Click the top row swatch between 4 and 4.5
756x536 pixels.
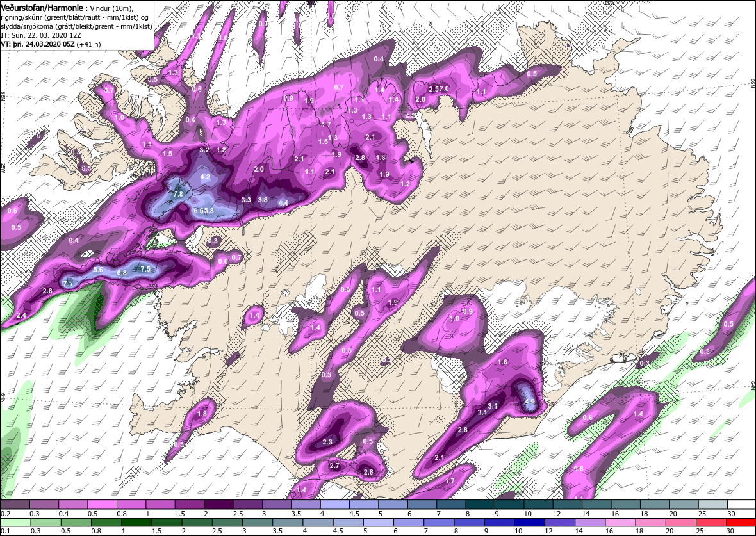[336, 504]
